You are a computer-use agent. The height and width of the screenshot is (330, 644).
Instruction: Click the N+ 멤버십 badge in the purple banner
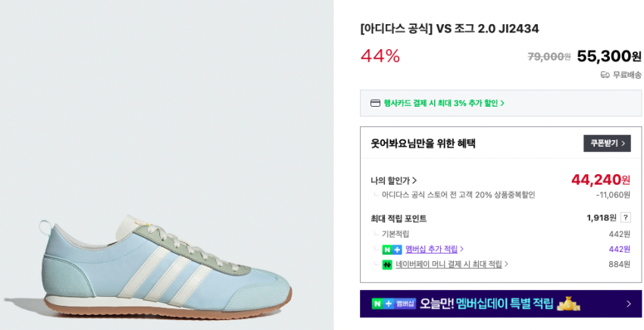394,304
